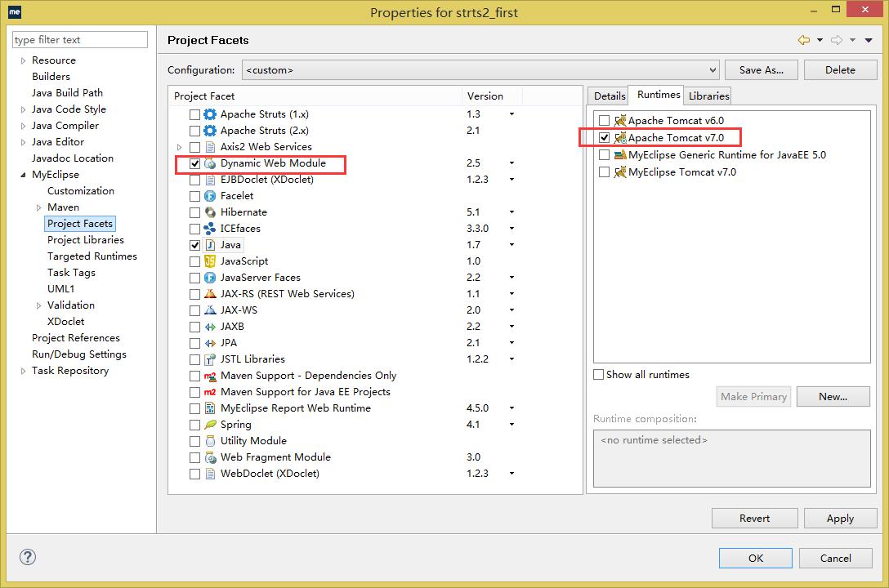Enable the Show all runtimes checkbox
Viewport: 889px width, 588px height.
coord(598,374)
